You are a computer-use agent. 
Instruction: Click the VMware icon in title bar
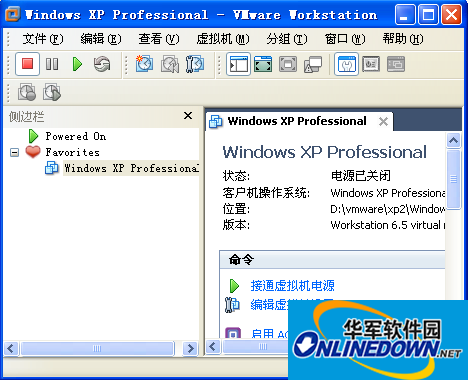coord(13,14)
